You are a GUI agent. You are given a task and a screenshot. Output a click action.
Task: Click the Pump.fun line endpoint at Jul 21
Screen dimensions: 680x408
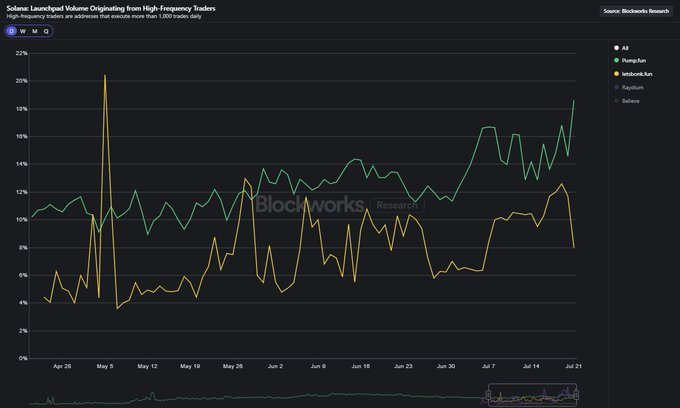574,101
